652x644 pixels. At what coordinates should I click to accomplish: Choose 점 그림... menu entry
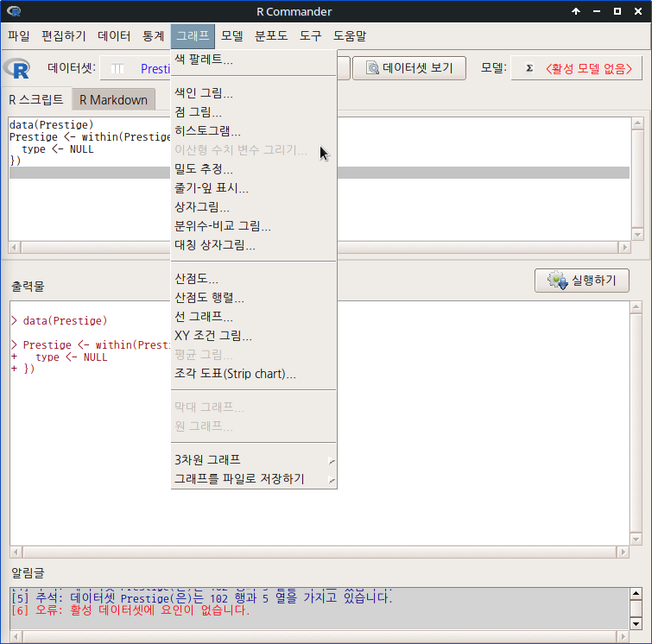coord(254,112)
